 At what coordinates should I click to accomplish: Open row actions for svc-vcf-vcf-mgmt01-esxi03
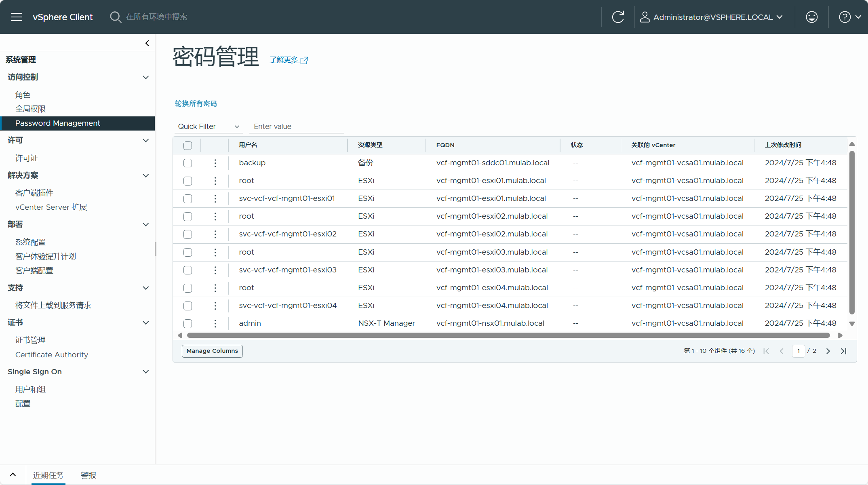(215, 270)
